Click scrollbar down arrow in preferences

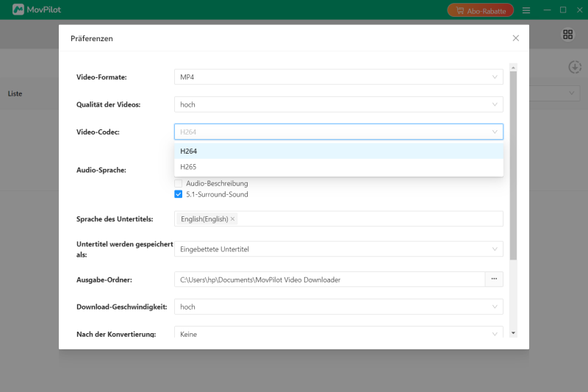(513, 333)
